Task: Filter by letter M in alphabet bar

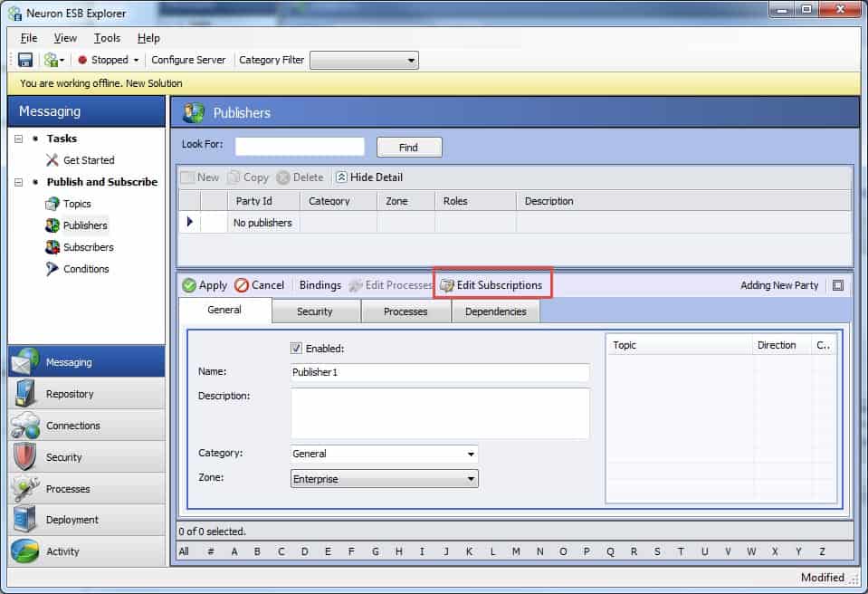Action: coord(516,551)
